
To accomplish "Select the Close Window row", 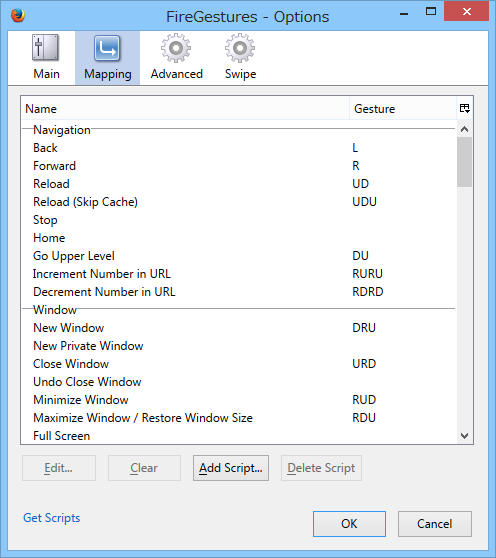I will (239, 364).
